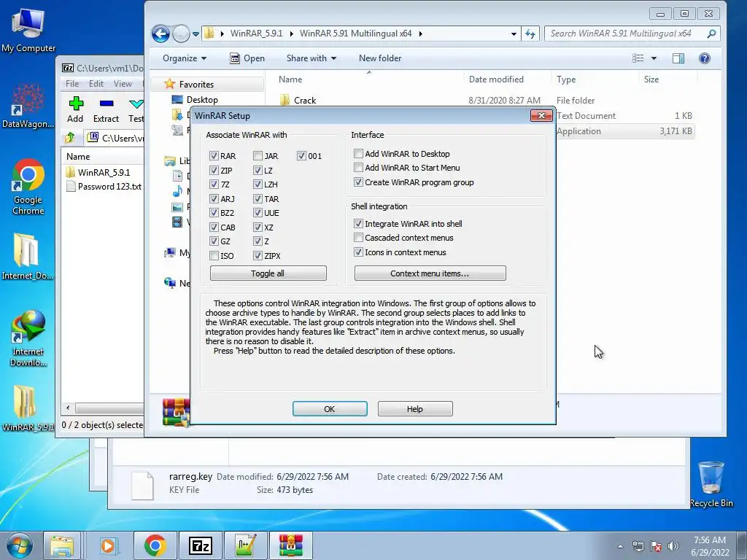Open the Recycle Bin
The height and width of the screenshot is (560, 747).
711,484
